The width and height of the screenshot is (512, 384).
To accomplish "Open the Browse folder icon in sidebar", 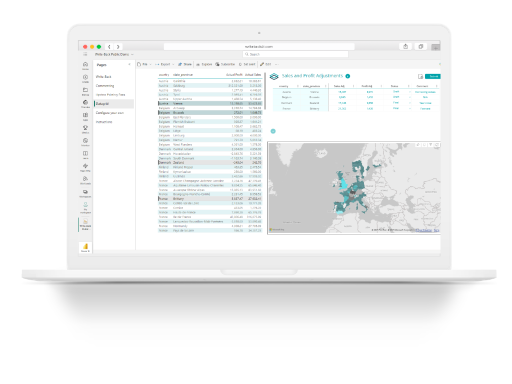I will click(85, 91).
